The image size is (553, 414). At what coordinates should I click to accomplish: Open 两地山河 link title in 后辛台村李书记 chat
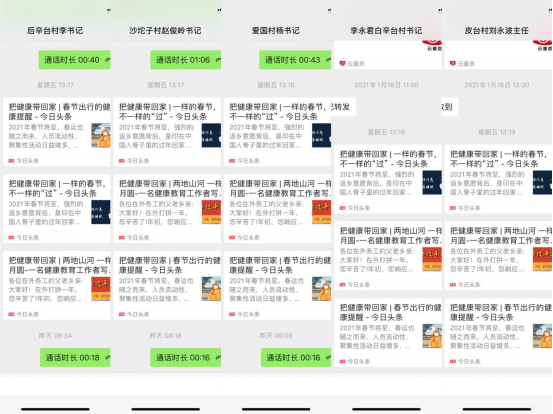pos(59,265)
